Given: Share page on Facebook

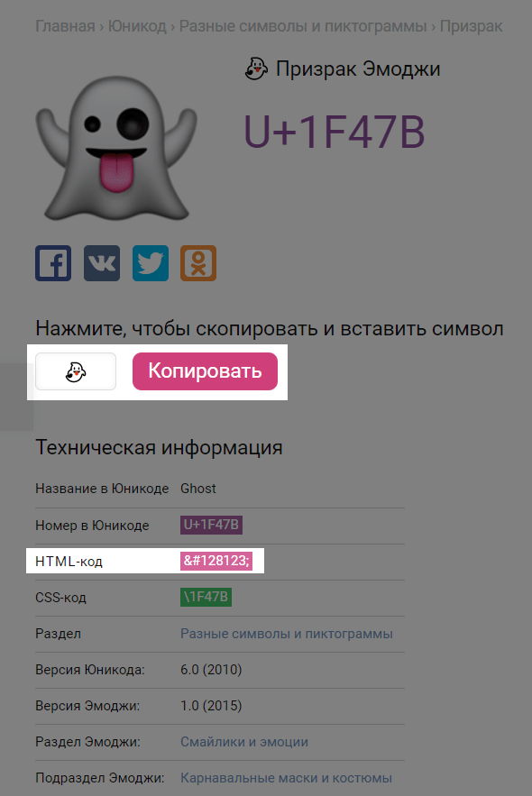Looking at the screenshot, I should (x=53, y=263).
